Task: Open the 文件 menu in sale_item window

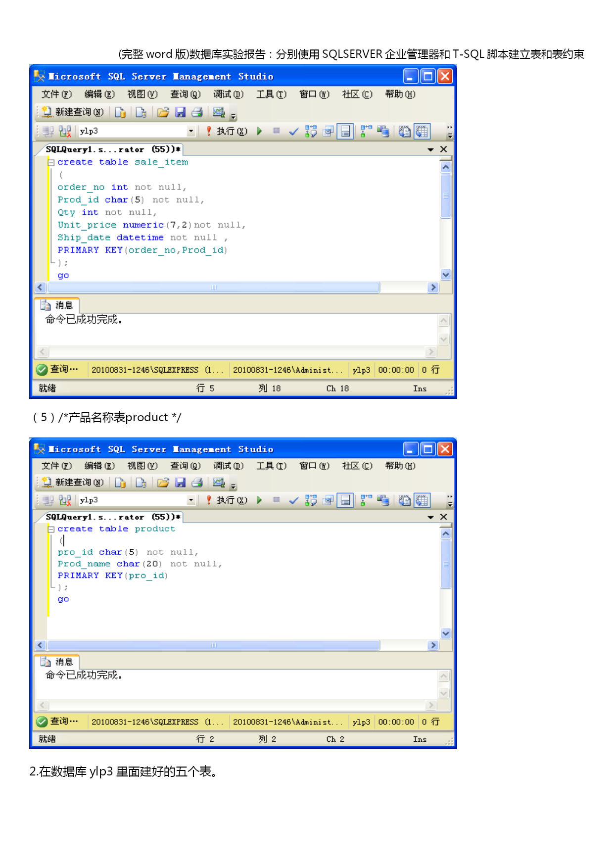Action: click(x=56, y=94)
